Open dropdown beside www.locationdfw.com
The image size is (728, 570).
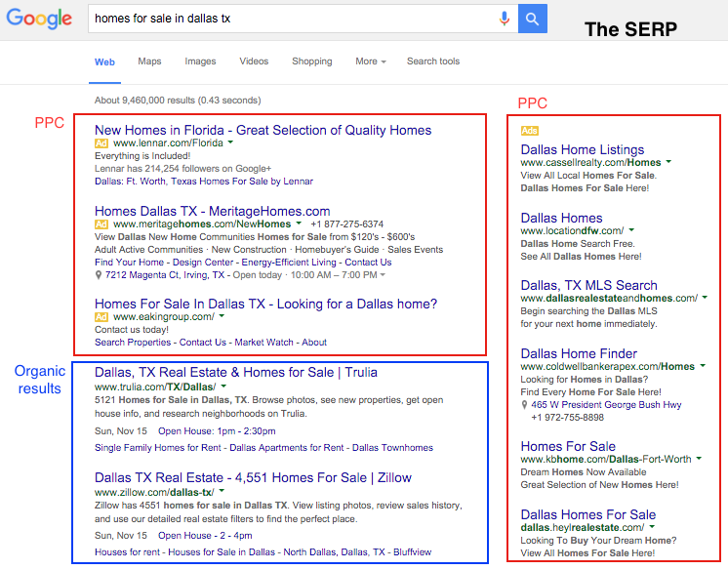click(x=631, y=230)
